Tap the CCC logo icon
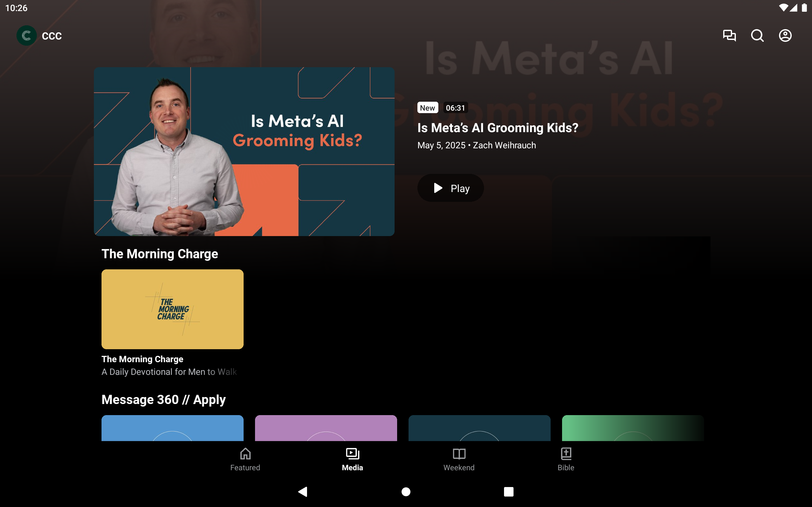The image size is (812, 507). tap(26, 35)
